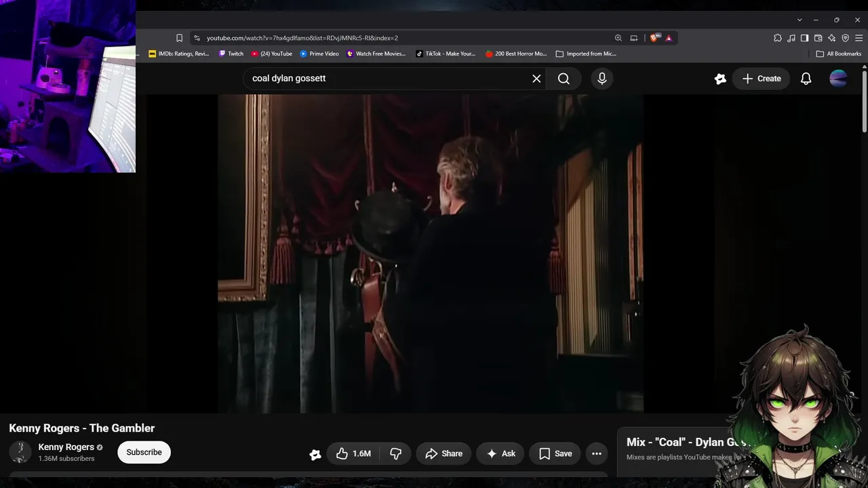Viewport: 868px width, 488px height.
Task: Share the video
Action: click(x=443, y=453)
